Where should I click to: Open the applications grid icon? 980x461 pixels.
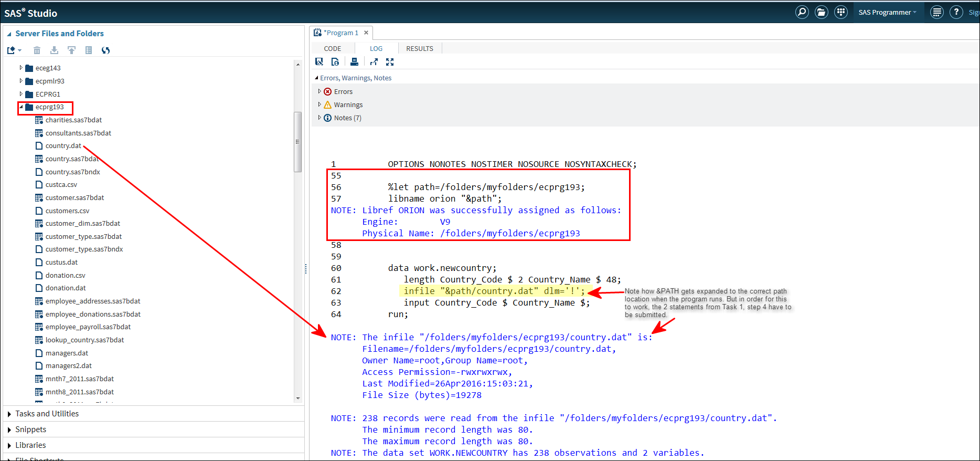pos(841,12)
